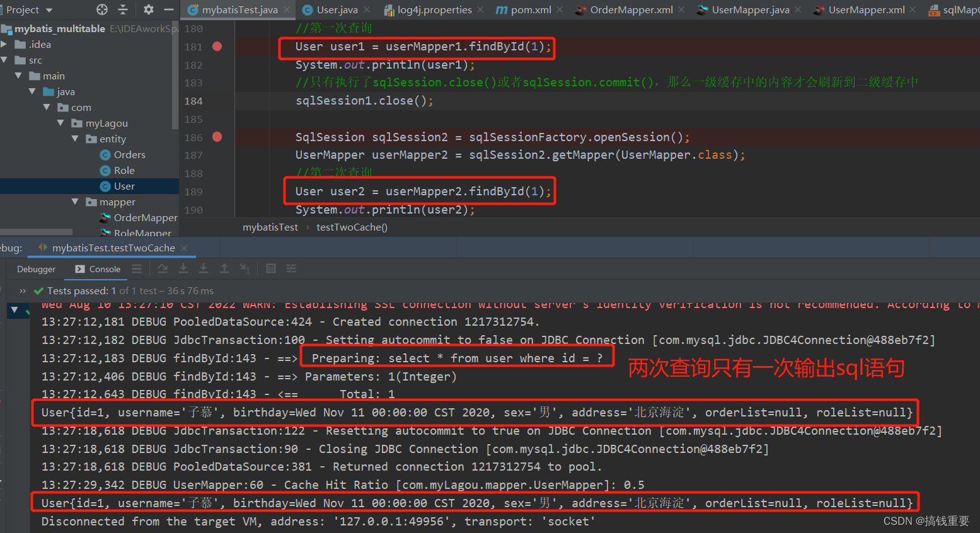Close the log4j.properties tab
Screen dimensions: 980x533
click(x=480, y=9)
